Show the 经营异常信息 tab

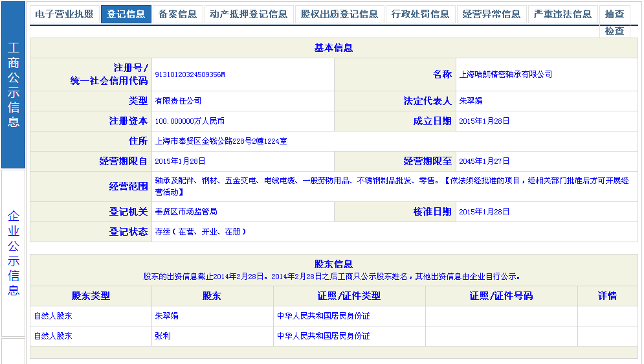click(x=492, y=14)
